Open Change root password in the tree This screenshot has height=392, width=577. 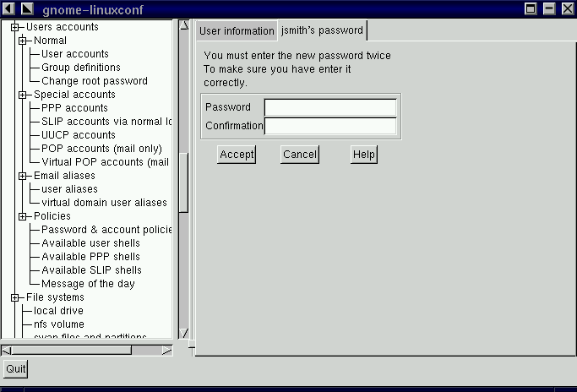pyautogui.click(x=95, y=81)
